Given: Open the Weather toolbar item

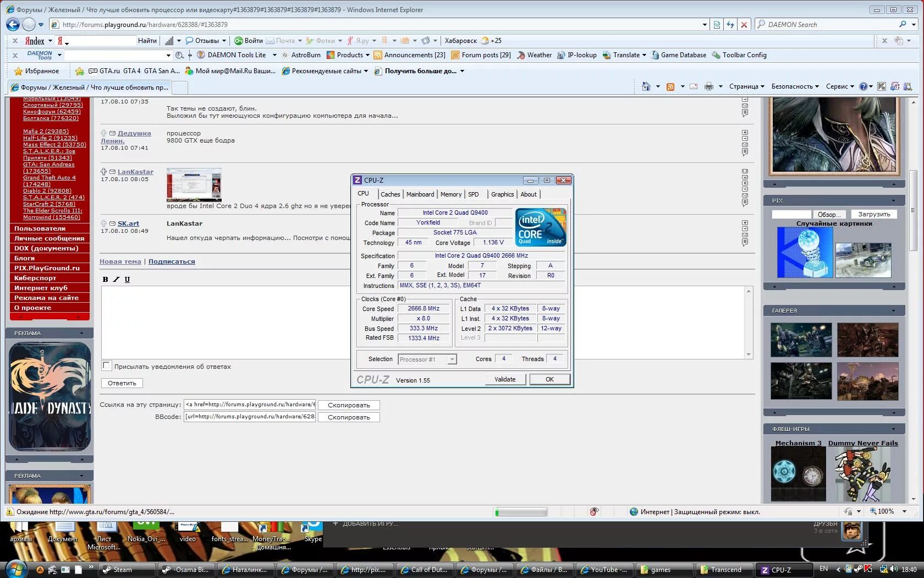Looking at the screenshot, I should pyautogui.click(x=534, y=55).
